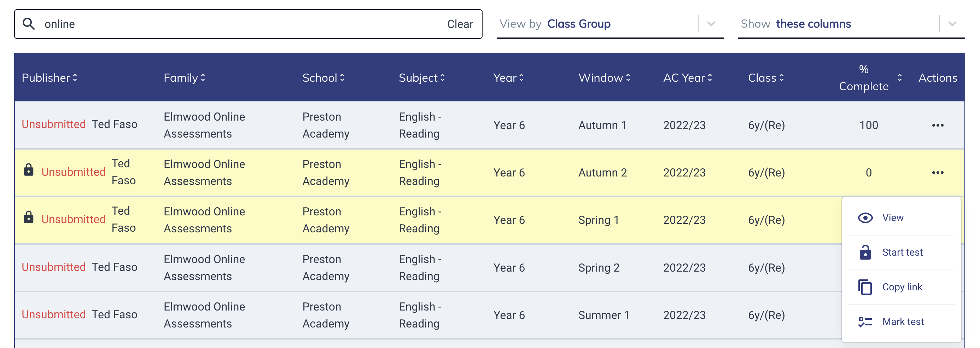Click 2022/23 in the Autumn 2 row
The image size is (980, 348).
[x=684, y=173]
